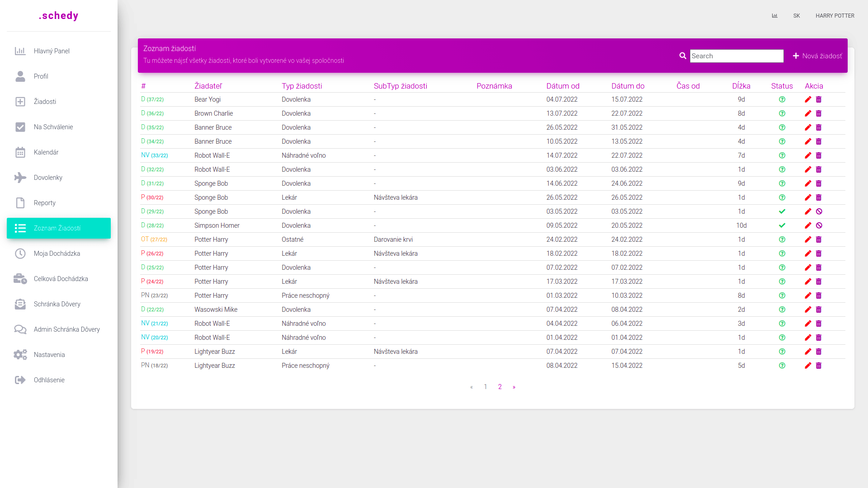Click approved checkmark status for D (29/22)
The height and width of the screenshot is (488, 868).
782,211
